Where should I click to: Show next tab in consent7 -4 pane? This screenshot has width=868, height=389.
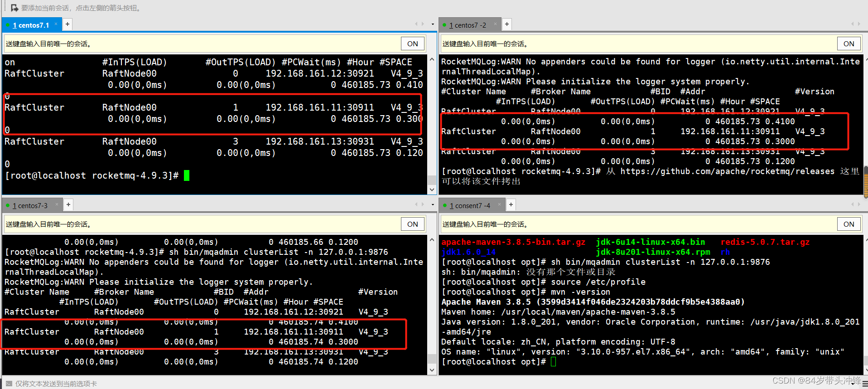(x=859, y=204)
